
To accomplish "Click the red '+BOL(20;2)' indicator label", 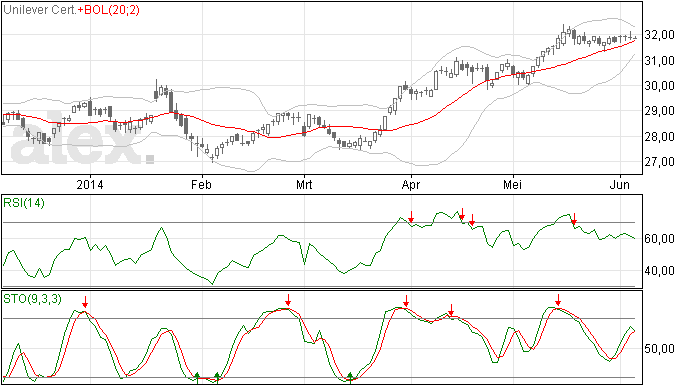I will pos(108,10).
